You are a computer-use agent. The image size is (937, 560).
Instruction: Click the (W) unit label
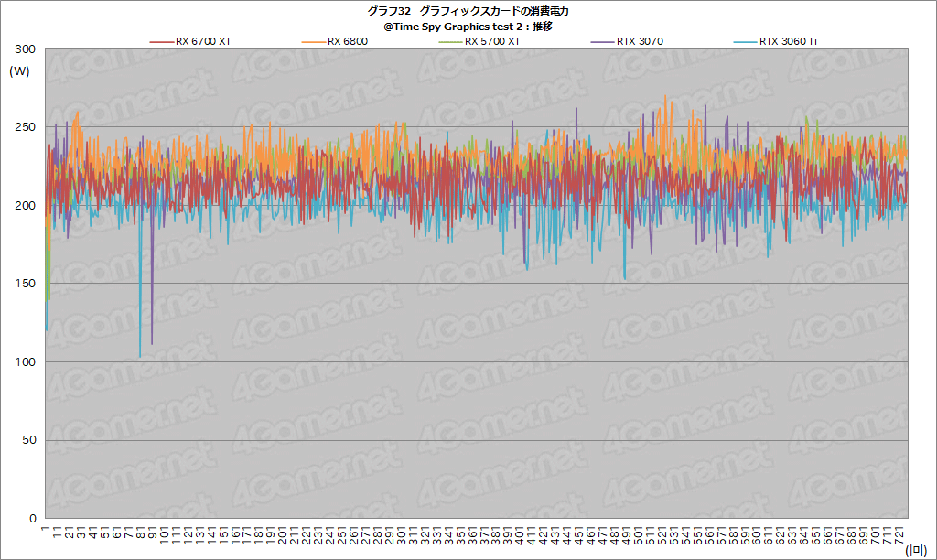[x=19, y=71]
